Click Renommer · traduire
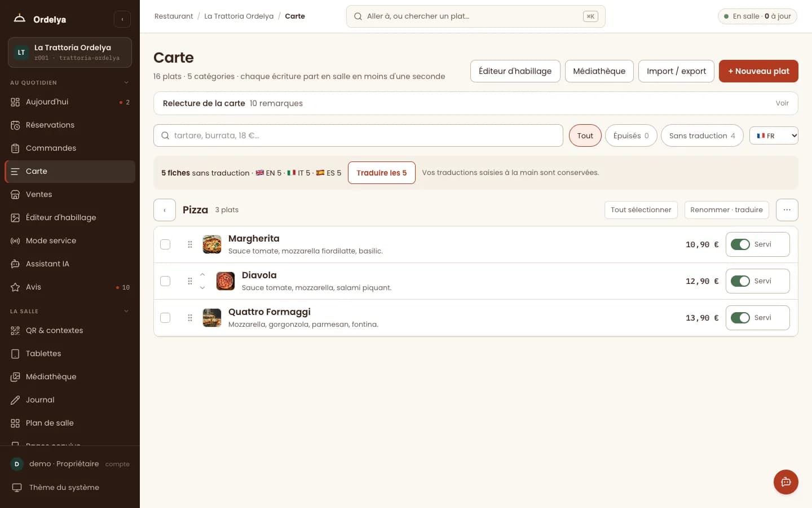This screenshot has height=508, width=812. point(726,210)
